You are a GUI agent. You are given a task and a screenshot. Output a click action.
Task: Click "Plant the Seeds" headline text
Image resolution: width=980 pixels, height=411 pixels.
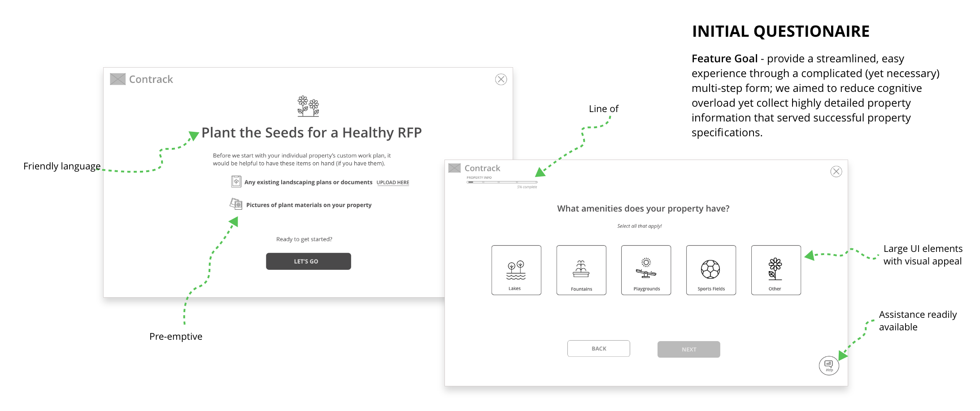tap(312, 133)
